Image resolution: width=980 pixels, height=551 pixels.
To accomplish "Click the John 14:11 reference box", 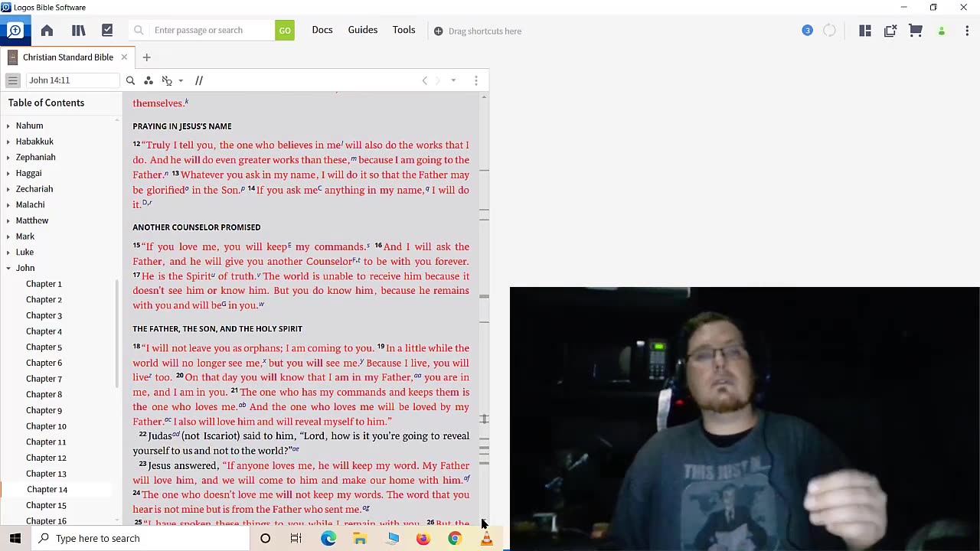I will 73,80.
